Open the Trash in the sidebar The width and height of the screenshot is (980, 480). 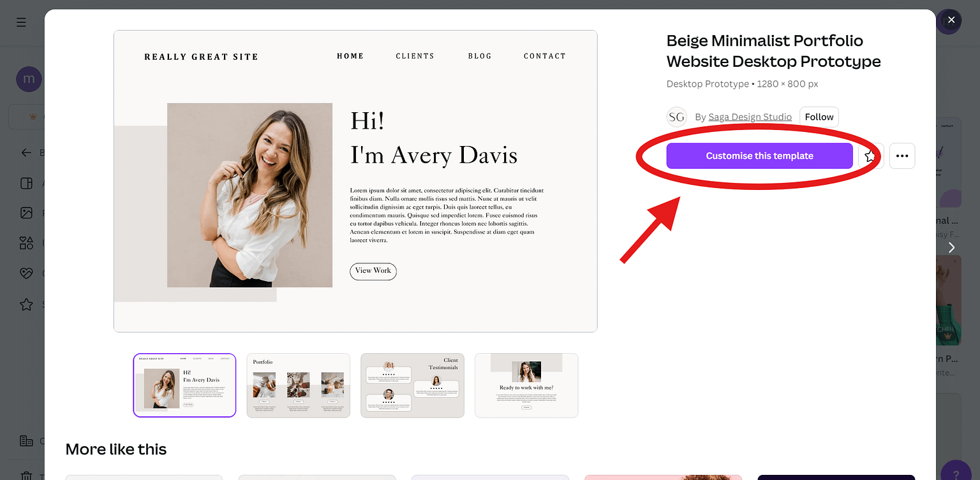pyautogui.click(x=26, y=475)
